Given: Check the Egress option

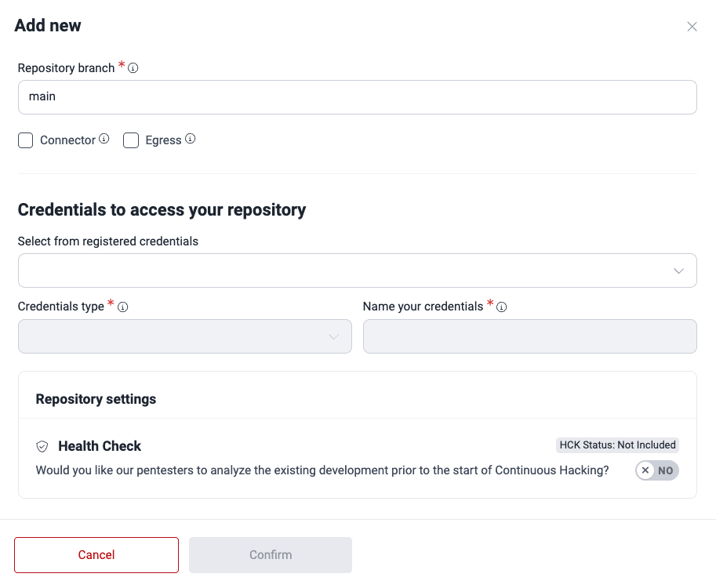Looking at the screenshot, I should [131, 140].
